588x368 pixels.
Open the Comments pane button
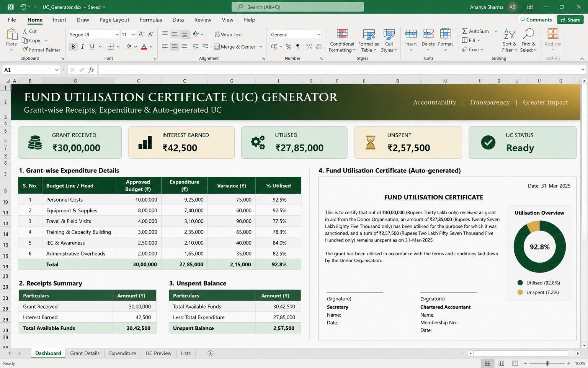[x=536, y=20]
